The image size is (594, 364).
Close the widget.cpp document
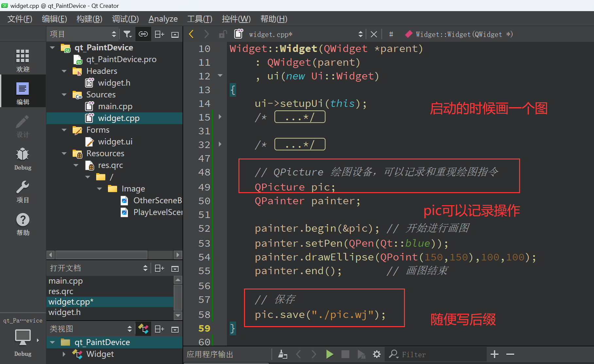pos(374,34)
